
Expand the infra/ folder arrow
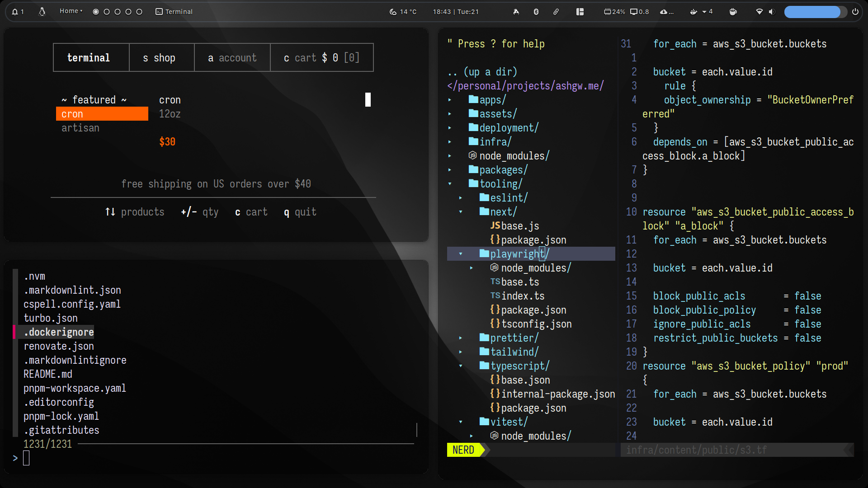tap(450, 142)
